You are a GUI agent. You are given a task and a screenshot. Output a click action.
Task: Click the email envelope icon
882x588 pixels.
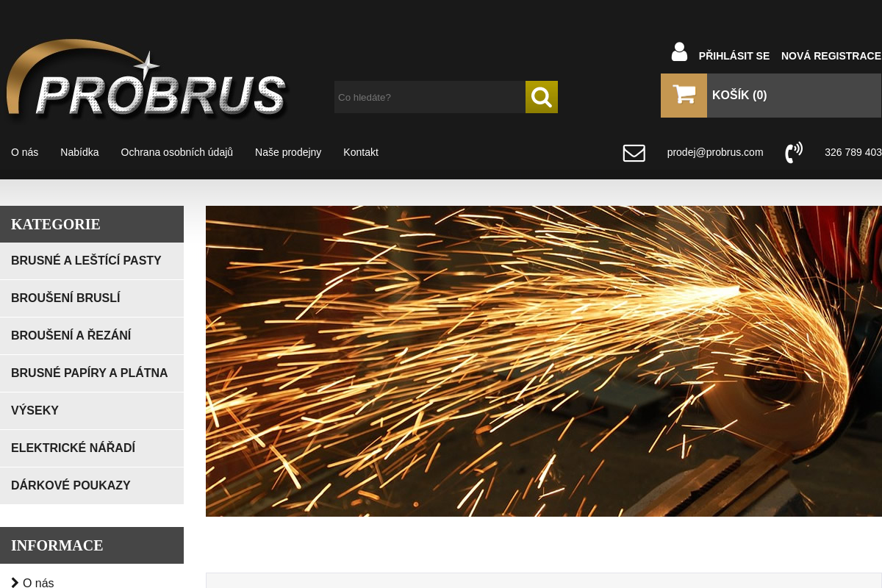click(x=634, y=153)
